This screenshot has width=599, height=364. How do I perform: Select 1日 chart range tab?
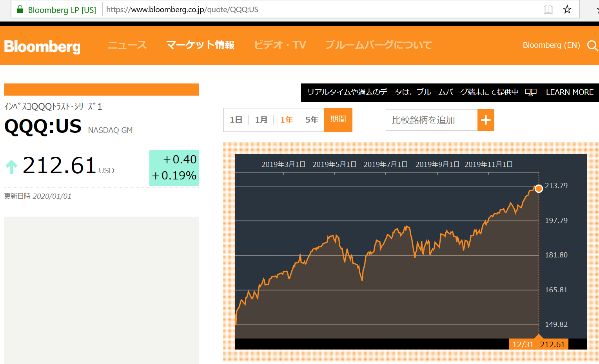tap(236, 120)
